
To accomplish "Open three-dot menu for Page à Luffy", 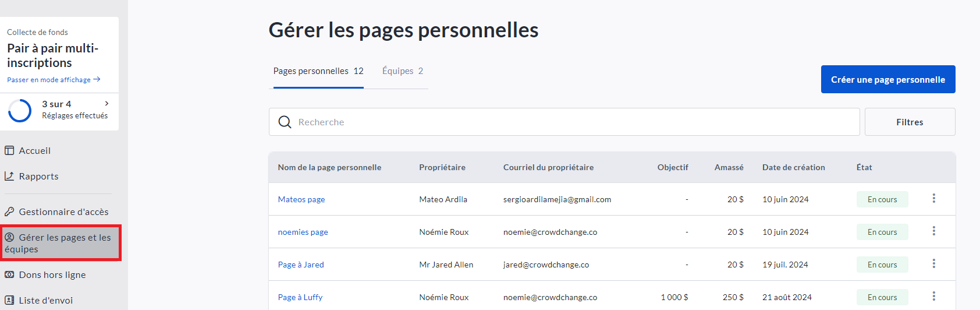I will coord(933,296).
